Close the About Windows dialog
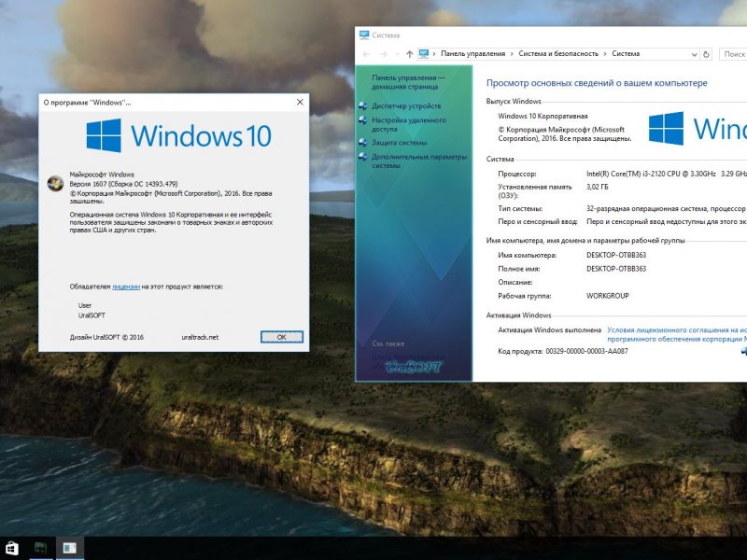 (x=300, y=103)
